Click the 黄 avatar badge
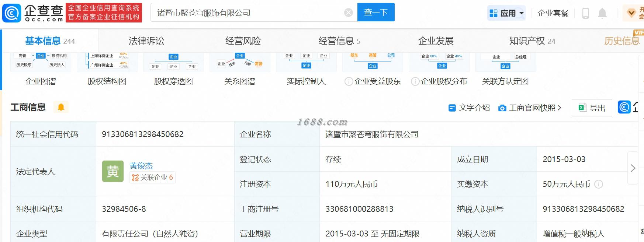644x242 pixels. coord(113,171)
